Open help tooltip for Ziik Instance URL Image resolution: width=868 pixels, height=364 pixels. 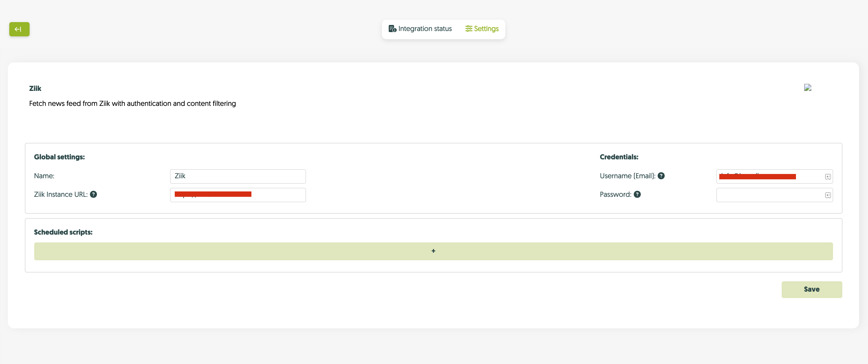[x=93, y=194]
